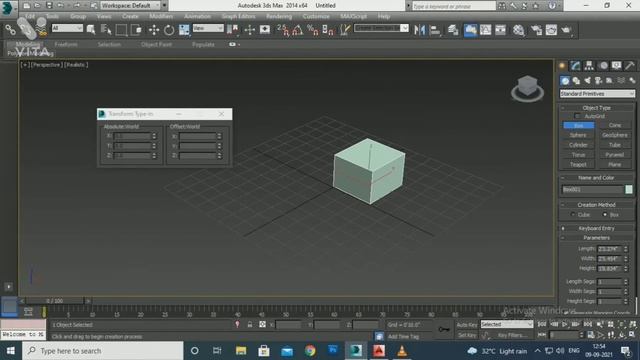Click the Cone object type button
This screenshot has height=360, width=640.
pyautogui.click(x=615, y=125)
